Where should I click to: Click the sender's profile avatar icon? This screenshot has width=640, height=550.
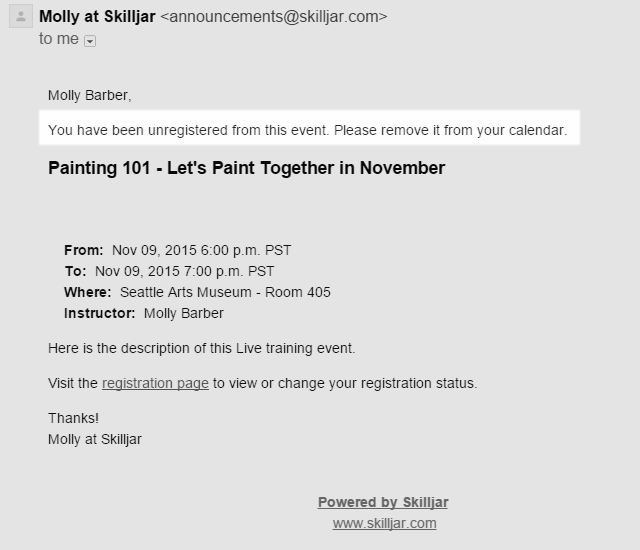pos(19,17)
